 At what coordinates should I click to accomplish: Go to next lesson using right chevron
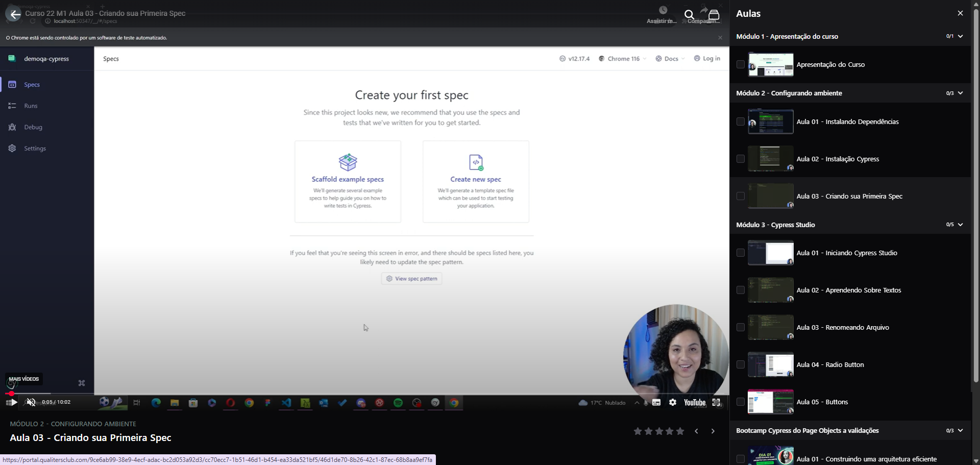(x=713, y=431)
